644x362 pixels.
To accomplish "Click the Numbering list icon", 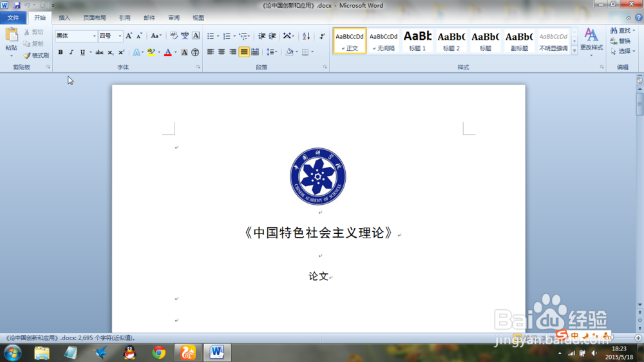I will pyautogui.click(x=227, y=36).
